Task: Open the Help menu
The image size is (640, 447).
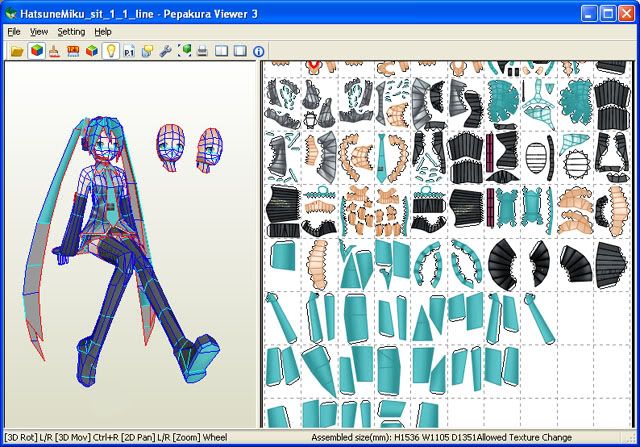Action: click(x=103, y=32)
